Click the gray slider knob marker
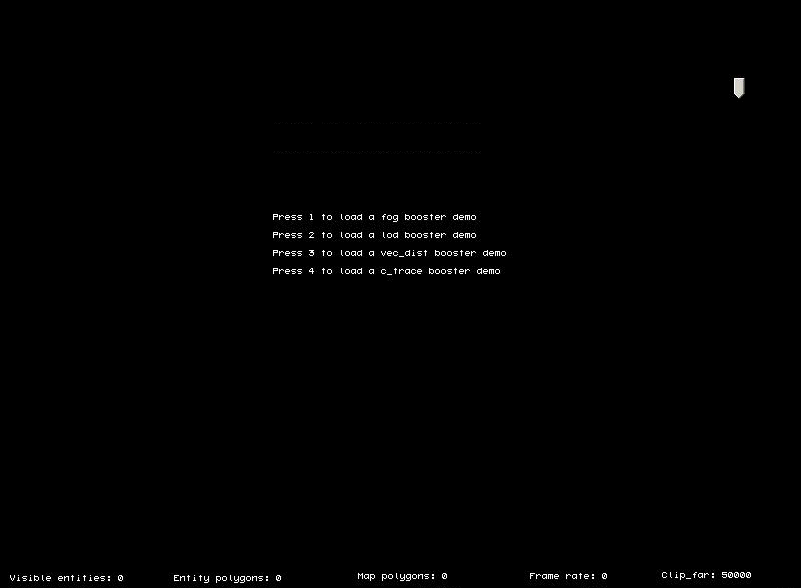The width and height of the screenshot is (801, 588). (739, 88)
